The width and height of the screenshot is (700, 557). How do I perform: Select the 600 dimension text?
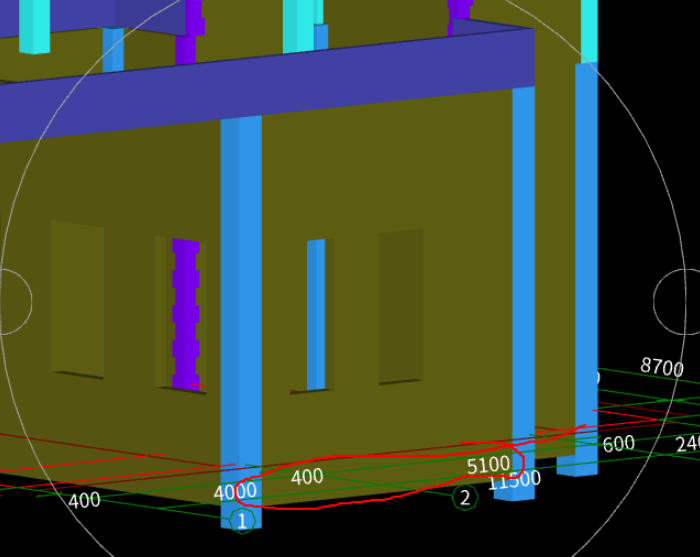click(618, 444)
